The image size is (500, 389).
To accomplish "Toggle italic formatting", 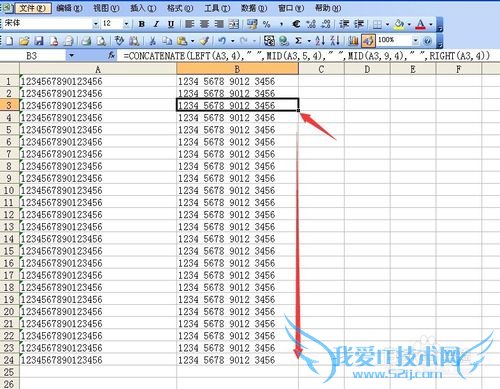I will (156, 24).
